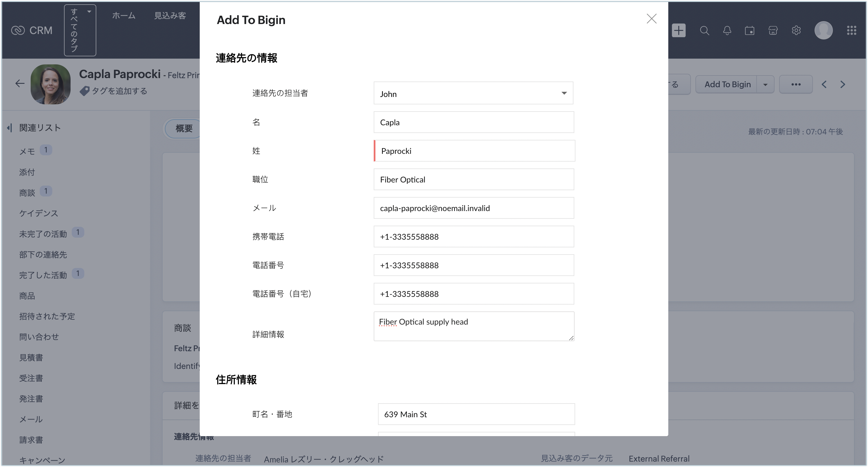868x467 pixels.
Task: Collapse the 関連リスト sidebar panel
Action: tap(9, 128)
